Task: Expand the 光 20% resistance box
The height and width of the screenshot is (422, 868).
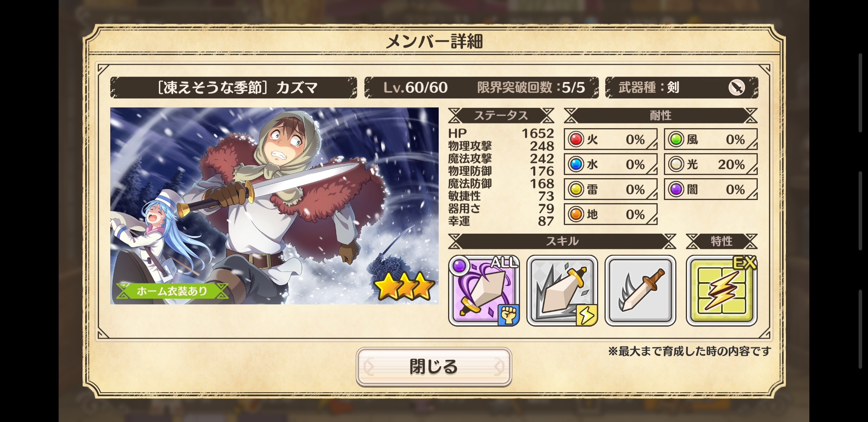Action: pyautogui.click(x=710, y=164)
